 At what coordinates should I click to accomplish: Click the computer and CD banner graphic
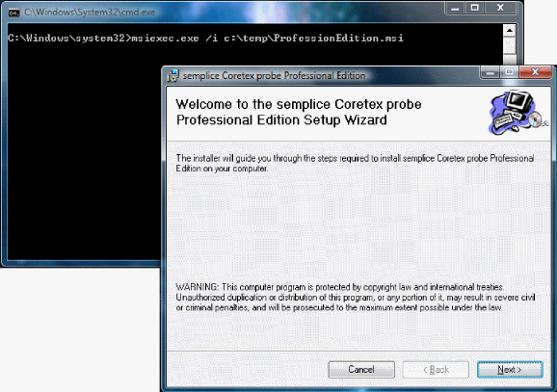517,113
